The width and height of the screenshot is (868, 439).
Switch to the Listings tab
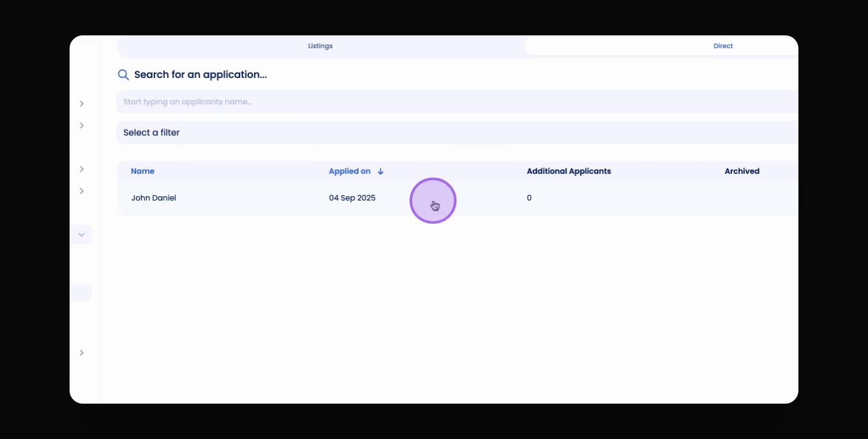tap(320, 46)
